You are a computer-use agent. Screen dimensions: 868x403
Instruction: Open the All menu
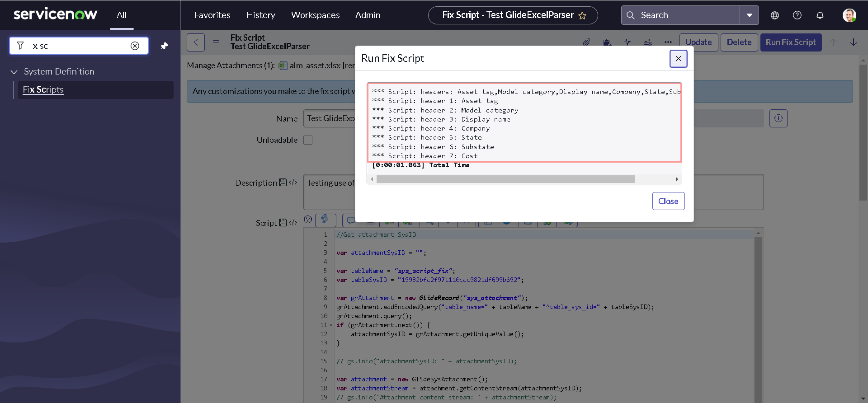pos(122,15)
